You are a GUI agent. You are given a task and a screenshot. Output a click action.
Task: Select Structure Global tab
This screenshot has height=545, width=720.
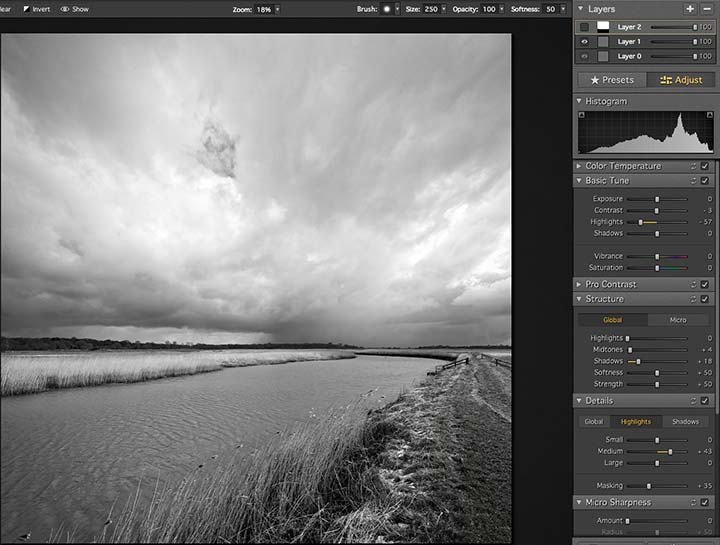613,320
